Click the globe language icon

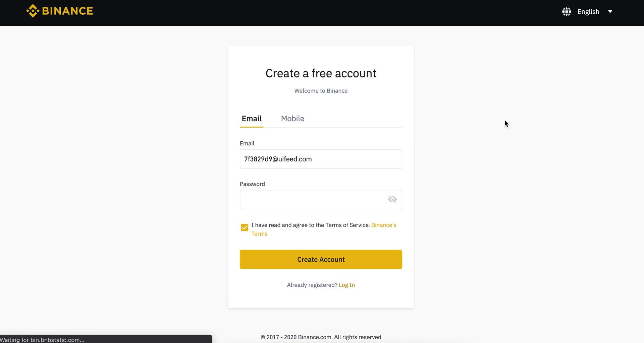click(x=566, y=11)
